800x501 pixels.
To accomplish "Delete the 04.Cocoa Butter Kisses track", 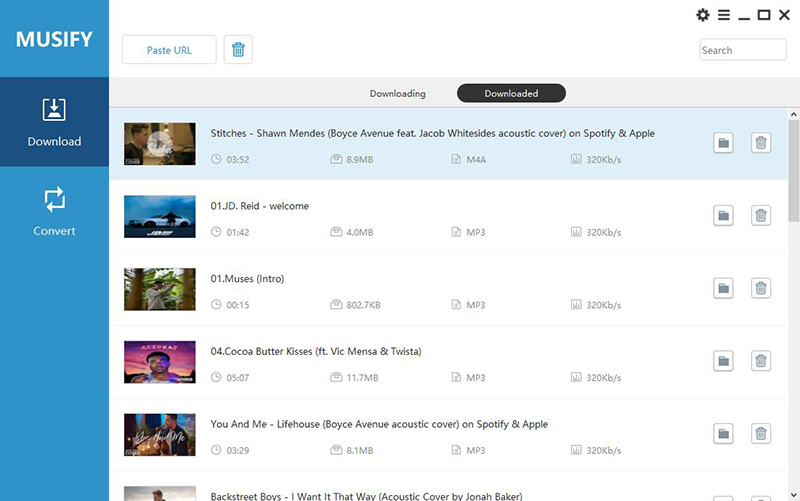I will point(761,361).
